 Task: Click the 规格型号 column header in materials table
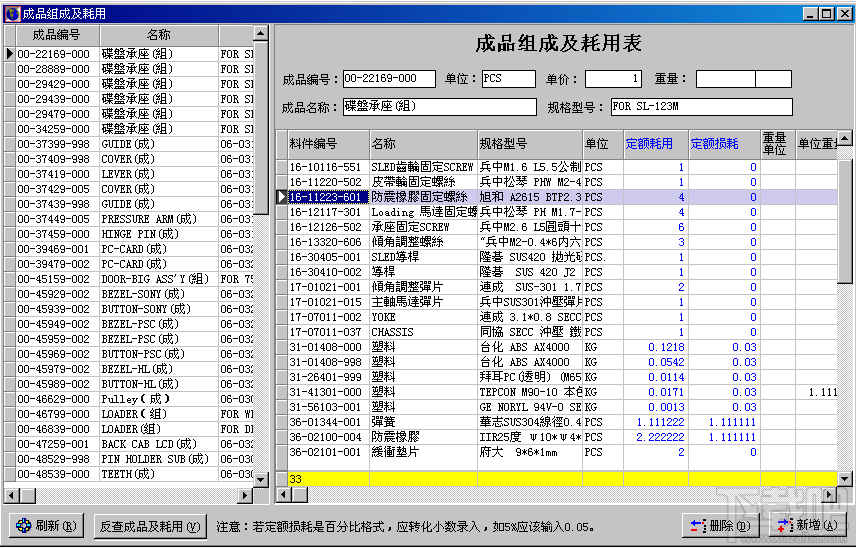pos(530,144)
